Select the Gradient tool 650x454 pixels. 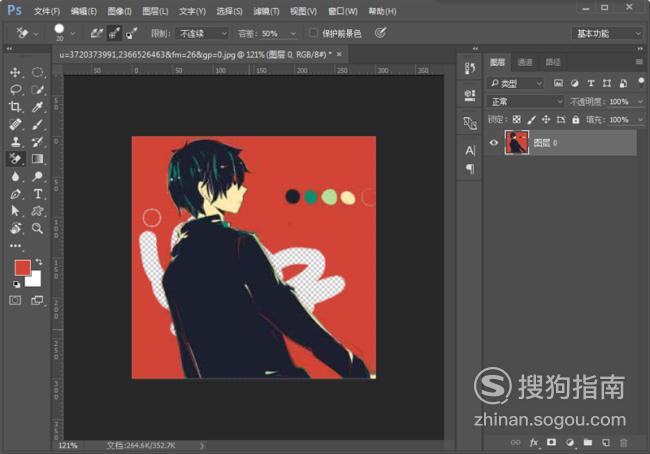pos(37,159)
